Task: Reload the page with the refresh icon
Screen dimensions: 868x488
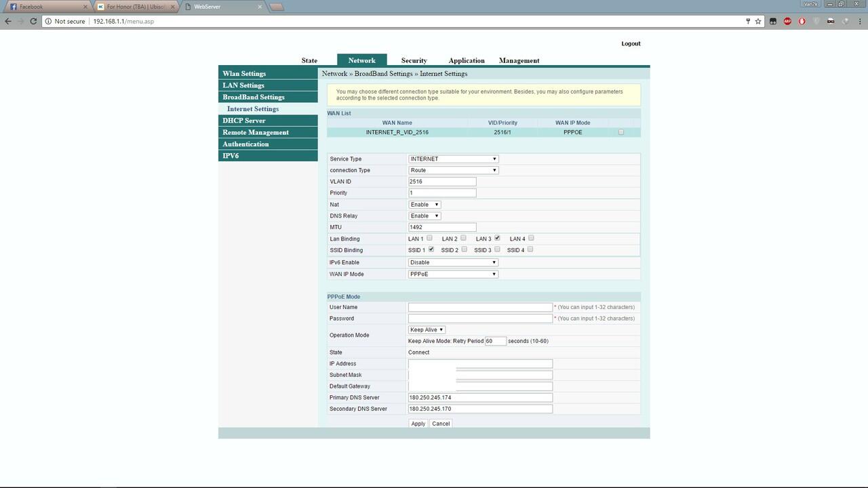Action: tap(33, 21)
